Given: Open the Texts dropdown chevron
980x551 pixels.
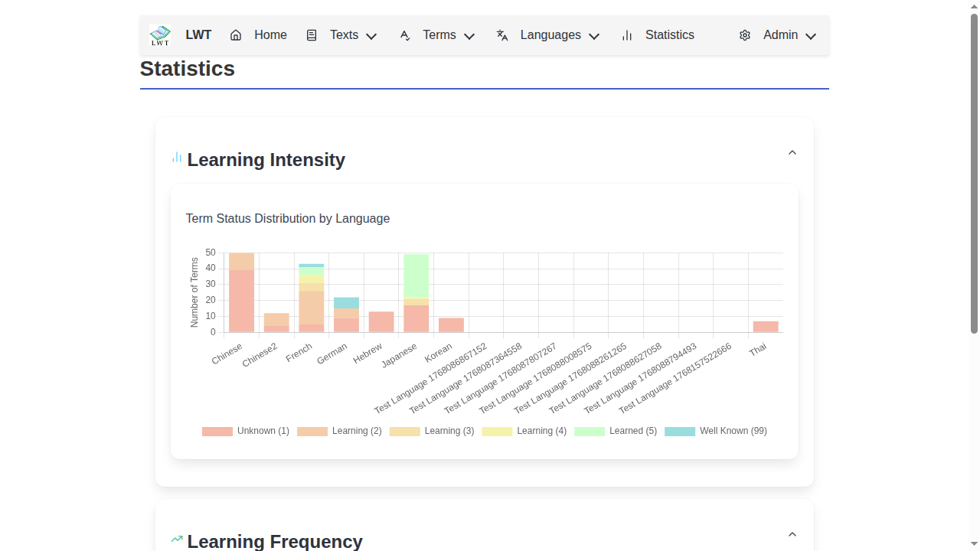Looking at the screenshot, I should point(372,36).
